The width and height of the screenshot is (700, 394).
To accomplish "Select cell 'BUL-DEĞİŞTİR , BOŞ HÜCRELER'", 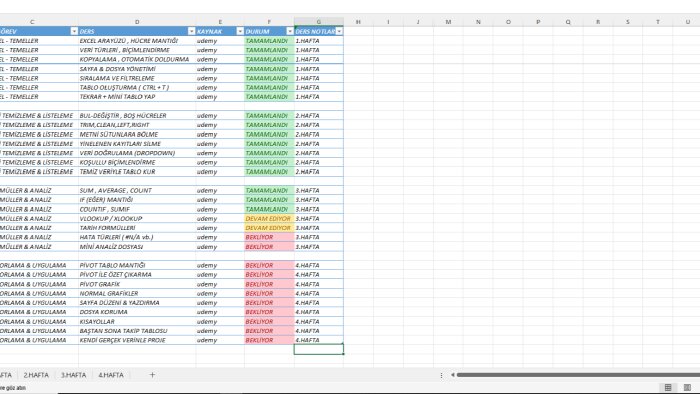I will coord(137,116).
